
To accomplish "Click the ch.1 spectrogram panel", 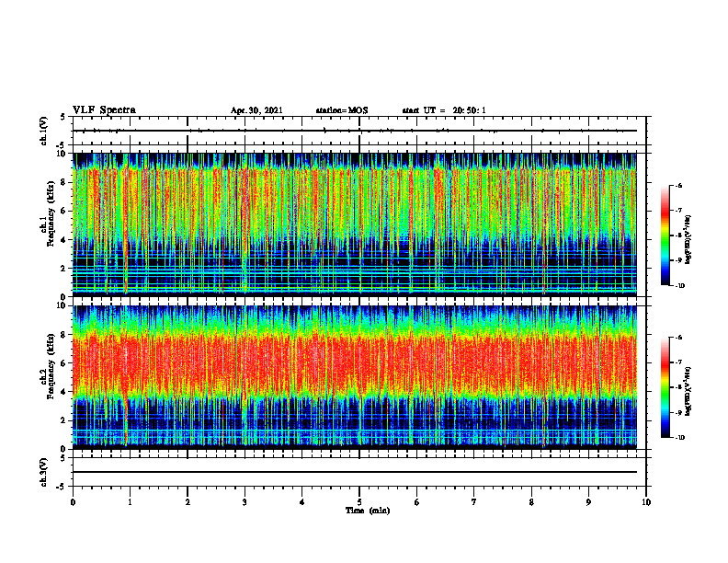I will click(x=355, y=224).
